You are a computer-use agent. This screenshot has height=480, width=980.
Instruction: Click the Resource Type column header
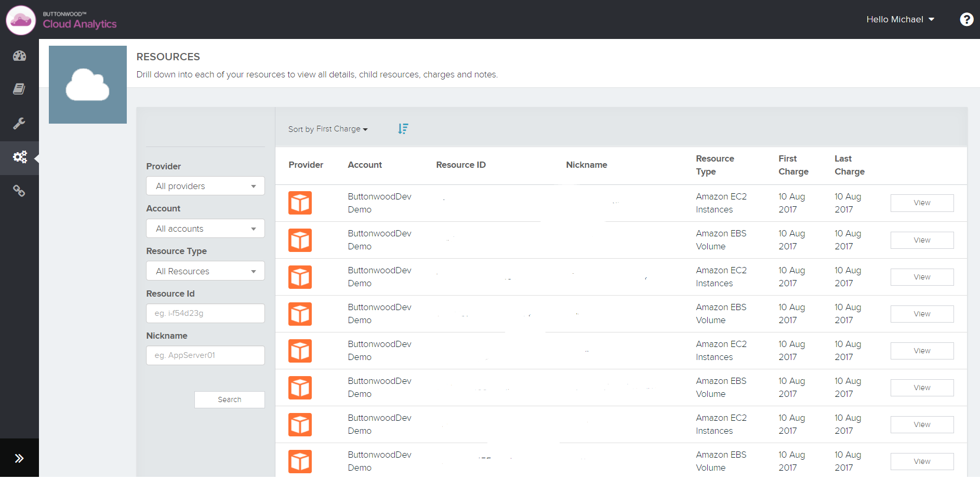click(x=715, y=165)
